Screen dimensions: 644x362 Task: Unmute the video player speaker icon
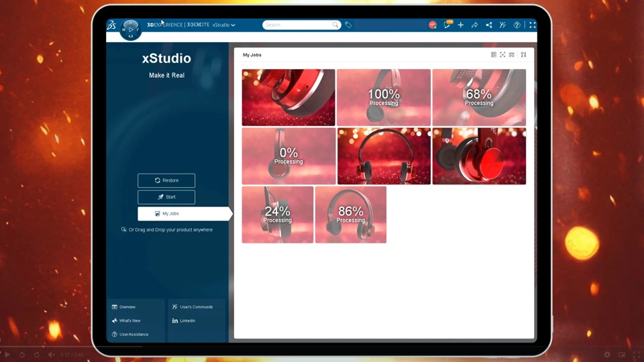(x=52, y=355)
